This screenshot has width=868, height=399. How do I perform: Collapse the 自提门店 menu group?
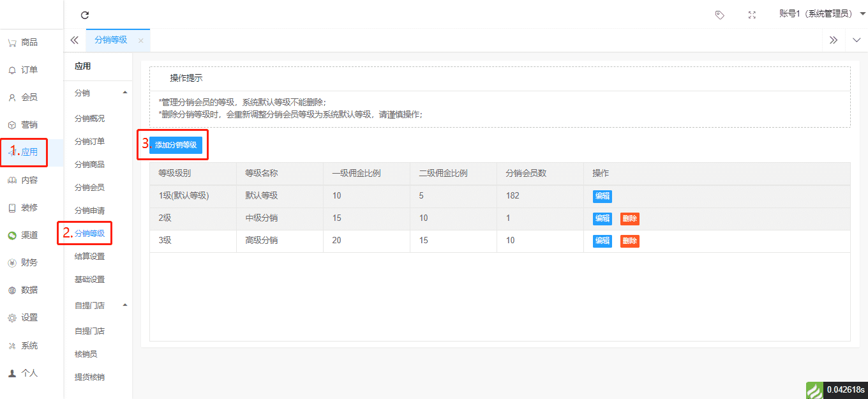(124, 305)
